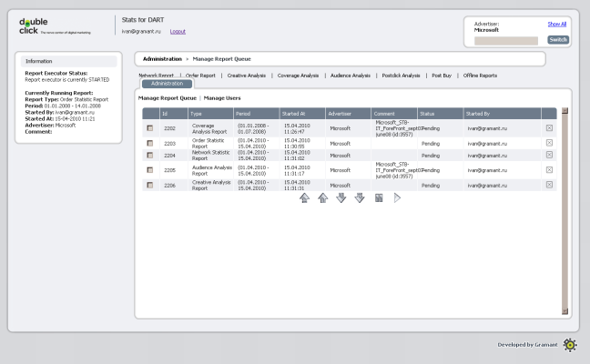
Task: Remove report 2205 with its X icon
Action: coord(549,170)
